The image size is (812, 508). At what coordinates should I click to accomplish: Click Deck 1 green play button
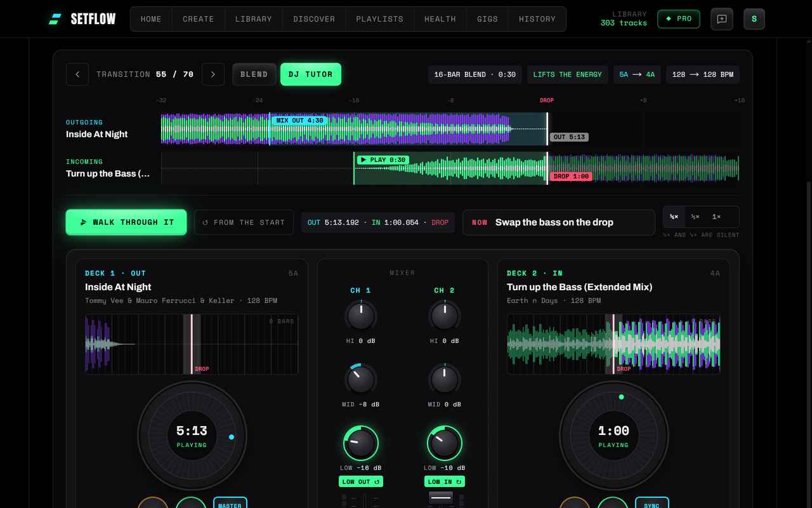(x=191, y=502)
